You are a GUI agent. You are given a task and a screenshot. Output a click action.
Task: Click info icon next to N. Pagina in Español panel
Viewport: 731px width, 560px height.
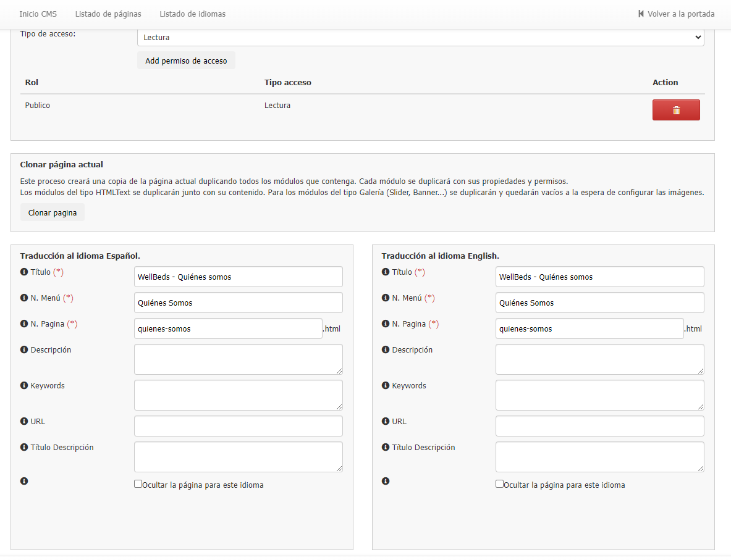pos(24,324)
